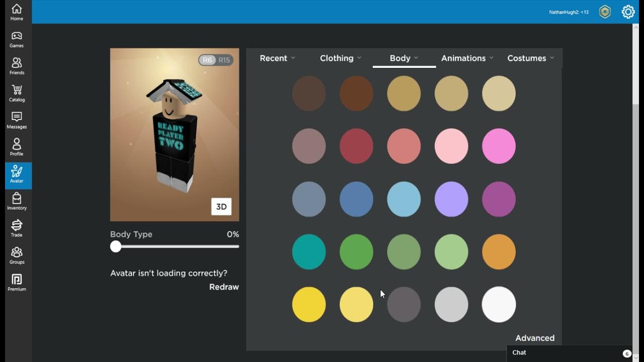Open the chat notification badge showing 6

click(x=627, y=353)
